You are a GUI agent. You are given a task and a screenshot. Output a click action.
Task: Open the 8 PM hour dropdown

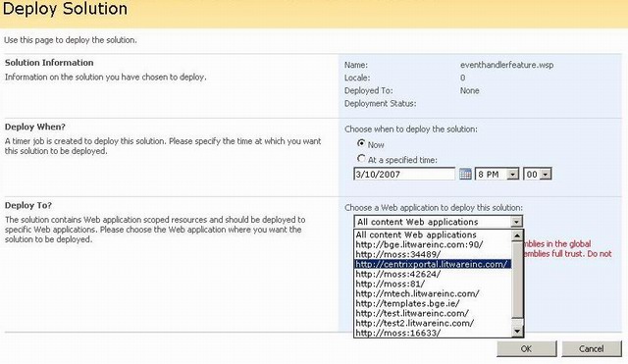[512, 175]
